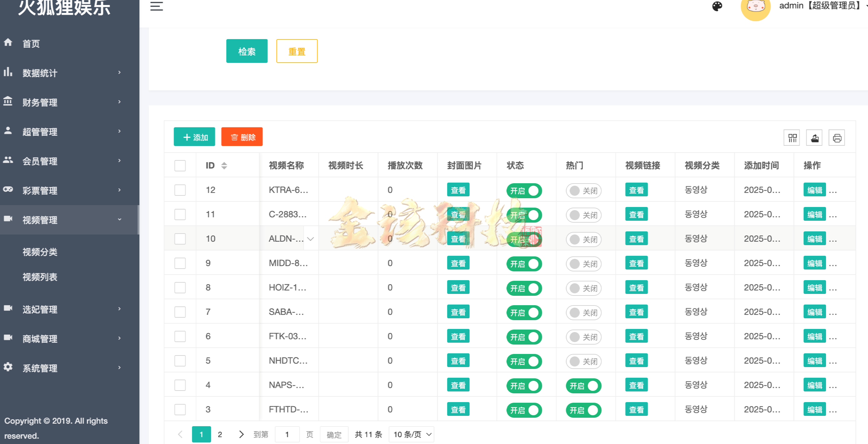Select the 视频分类 submenu item
The height and width of the screenshot is (444, 868).
click(x=39, y=252)
